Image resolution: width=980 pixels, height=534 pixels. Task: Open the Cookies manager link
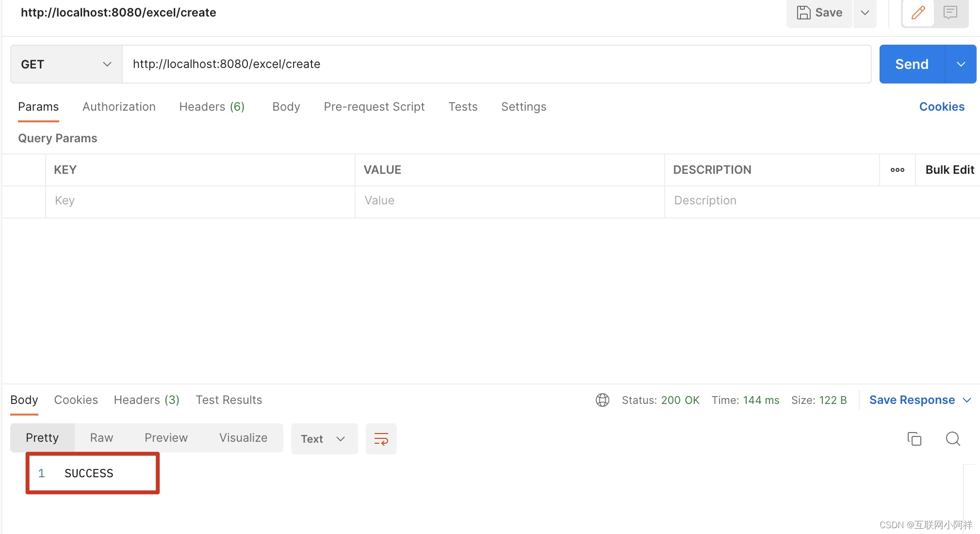point(941,106)
